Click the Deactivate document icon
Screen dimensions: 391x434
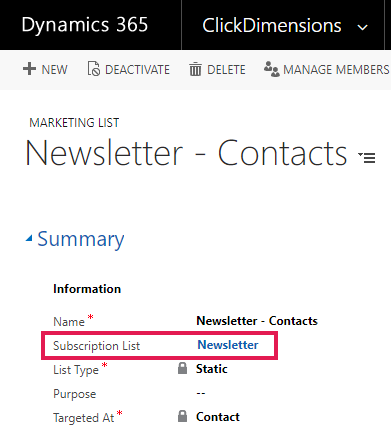pos(94,69)
